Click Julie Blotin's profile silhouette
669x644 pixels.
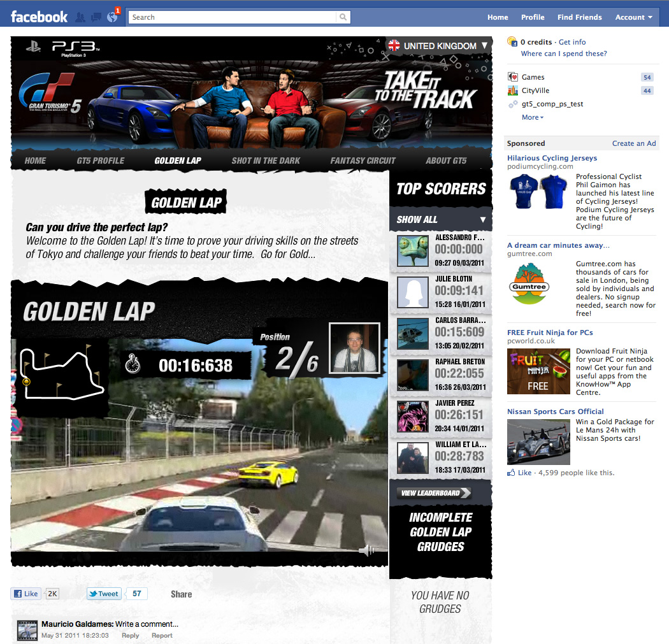[x=413, y=292]
